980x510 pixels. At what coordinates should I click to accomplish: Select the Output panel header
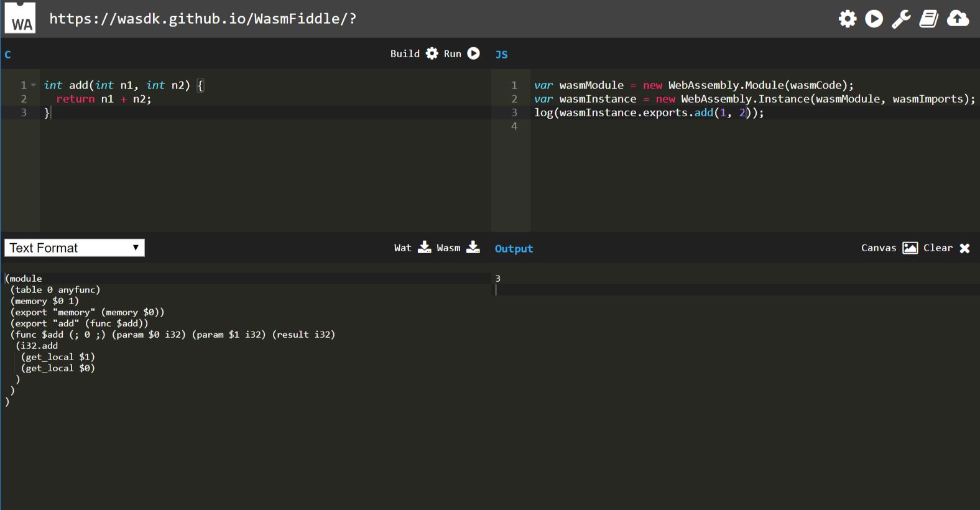514,249
